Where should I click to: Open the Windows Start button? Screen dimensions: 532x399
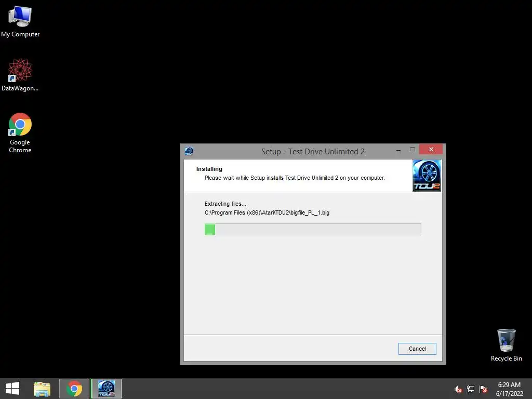pos(12,389)
